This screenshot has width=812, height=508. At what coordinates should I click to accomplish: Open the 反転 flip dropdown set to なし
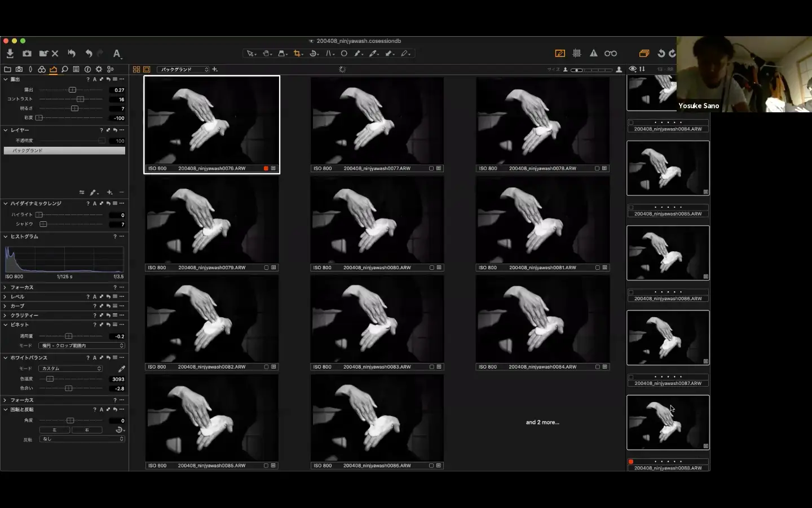click(82, 439)
